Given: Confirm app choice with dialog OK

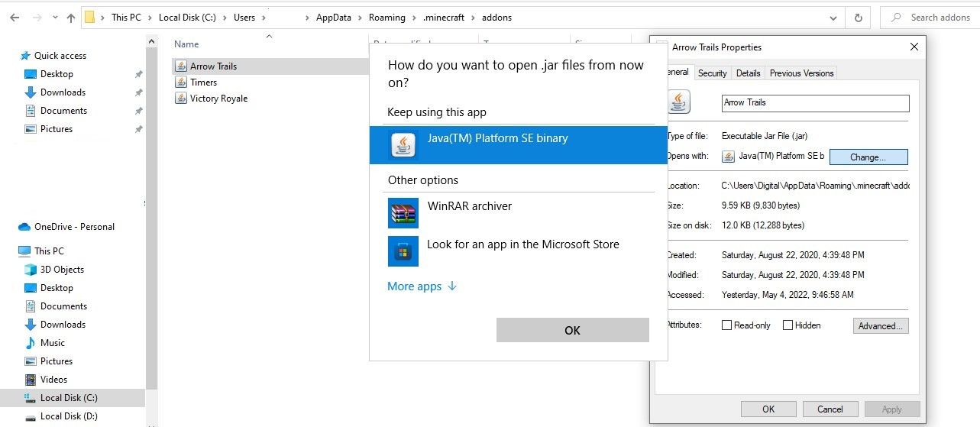Looking at the screenshot, I should pos(573,330).
